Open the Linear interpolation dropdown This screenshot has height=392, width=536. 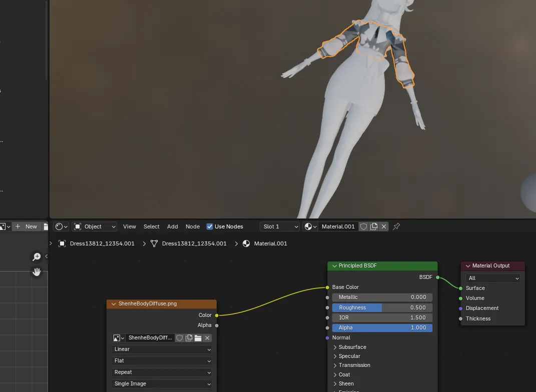point(161,349)
